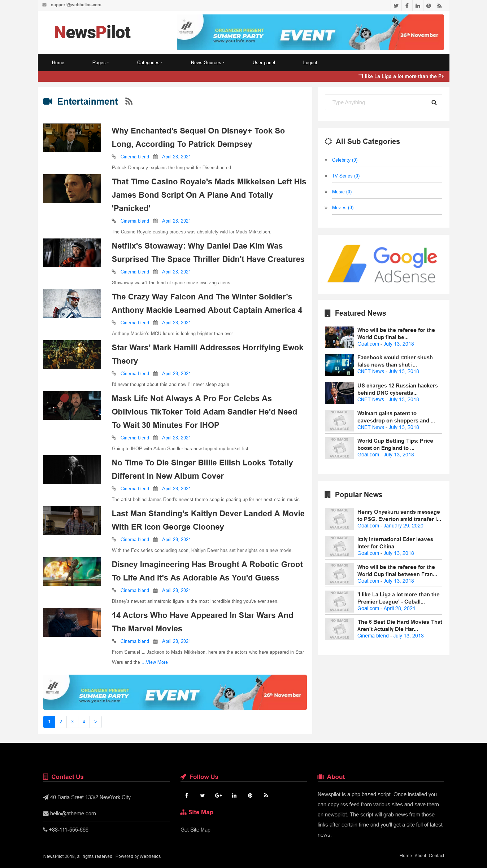Open the User panel menu item

point(264,63)
